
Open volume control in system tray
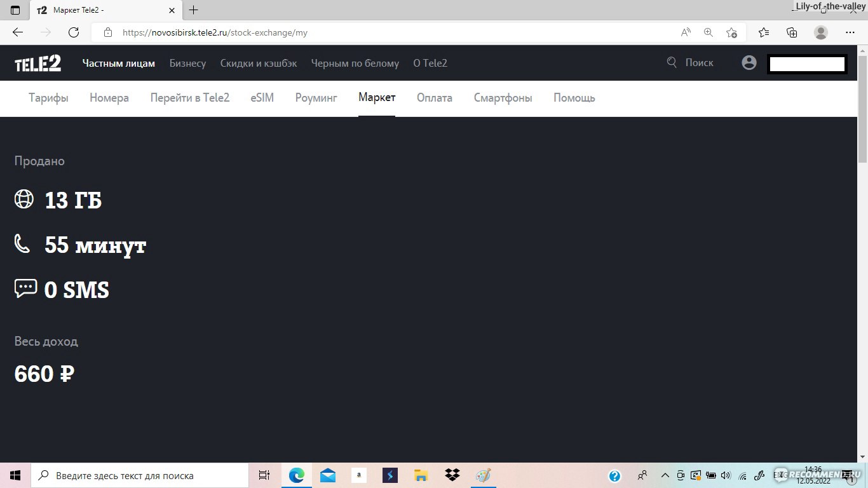[726, 475]
